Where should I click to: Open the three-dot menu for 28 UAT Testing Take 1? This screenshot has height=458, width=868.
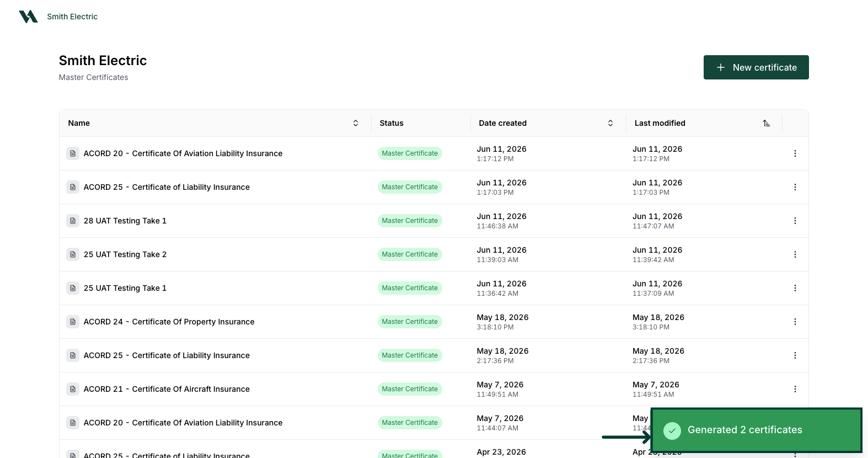(x=795, y=221)
